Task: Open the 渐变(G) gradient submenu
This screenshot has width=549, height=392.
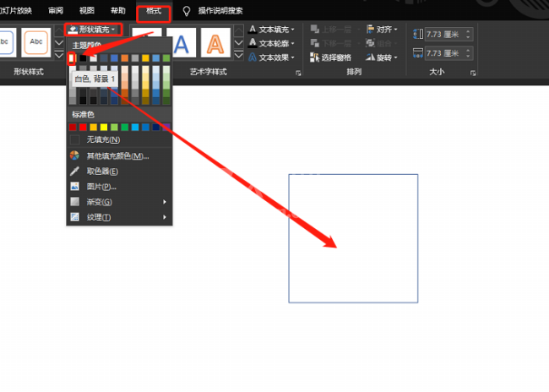Action: (119, 202)
